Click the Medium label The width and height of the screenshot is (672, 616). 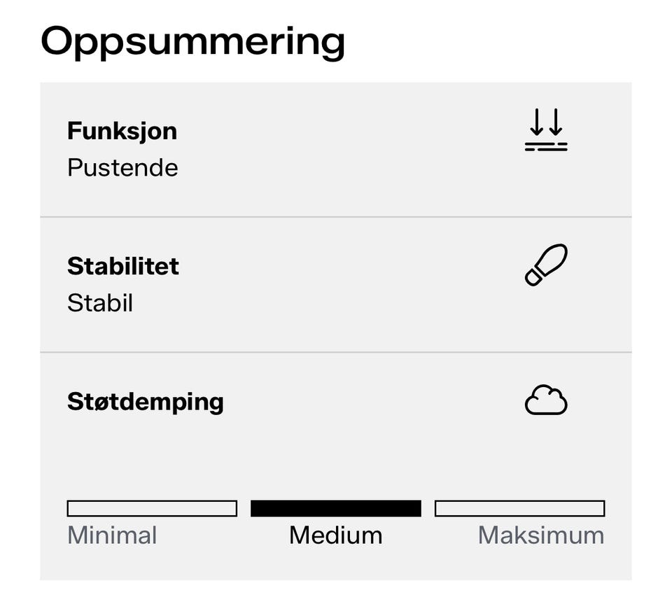(x=336, y=535)
